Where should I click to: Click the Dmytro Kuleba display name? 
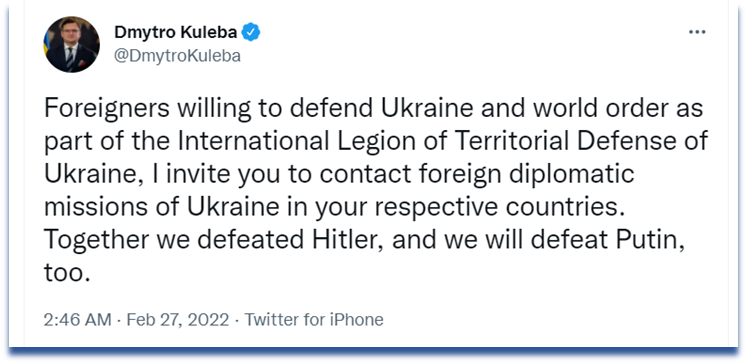tap(175, 32)
